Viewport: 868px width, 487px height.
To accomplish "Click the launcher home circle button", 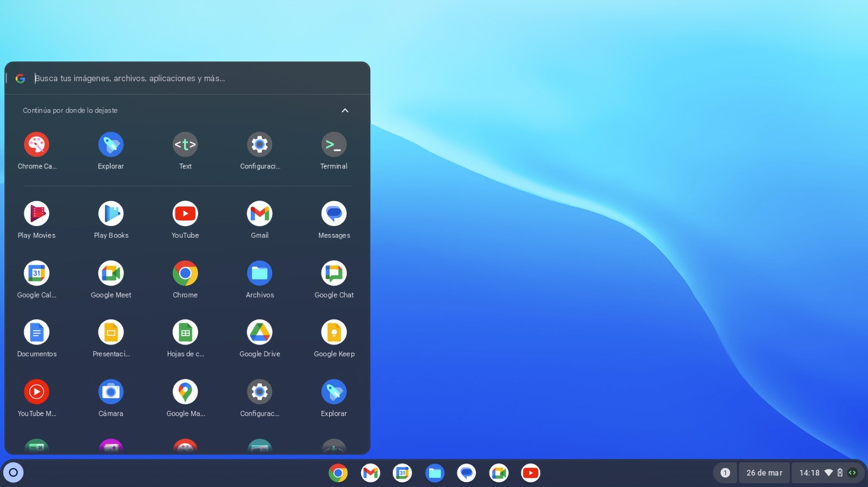I will coord(13,473).
